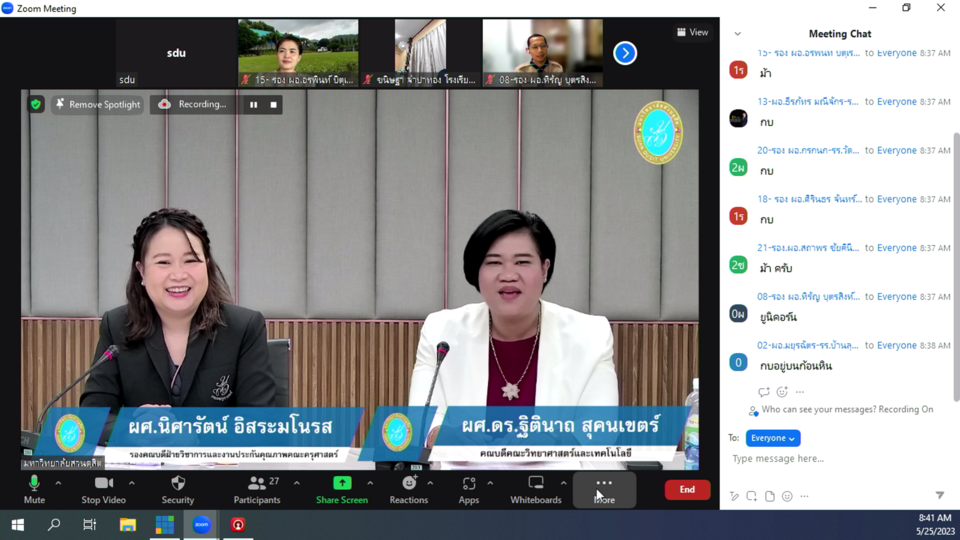Click the Type message here field

pyautogui.click(x=830, y=459)
